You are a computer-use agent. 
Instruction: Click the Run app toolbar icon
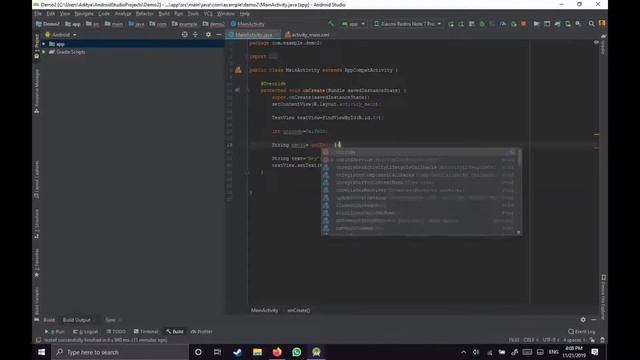451,24
